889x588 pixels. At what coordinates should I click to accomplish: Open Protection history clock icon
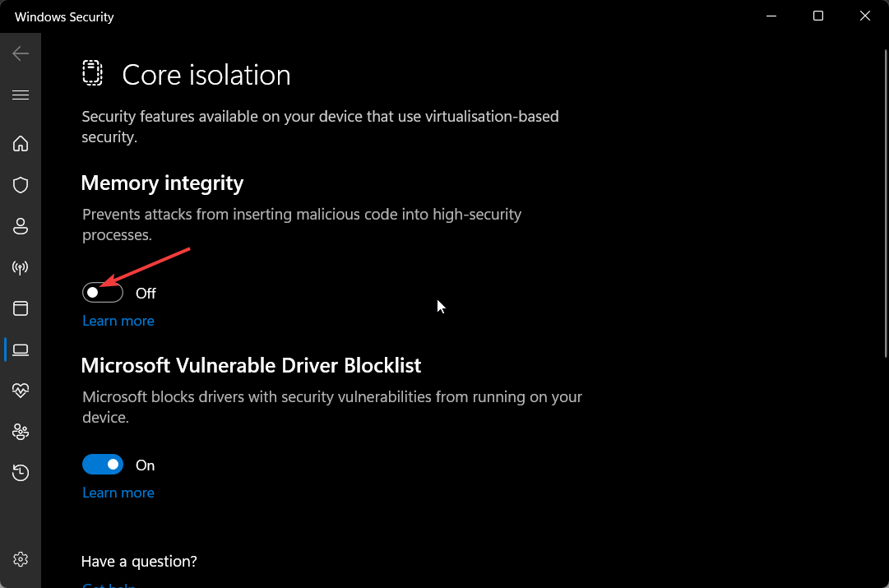[21, 473]
